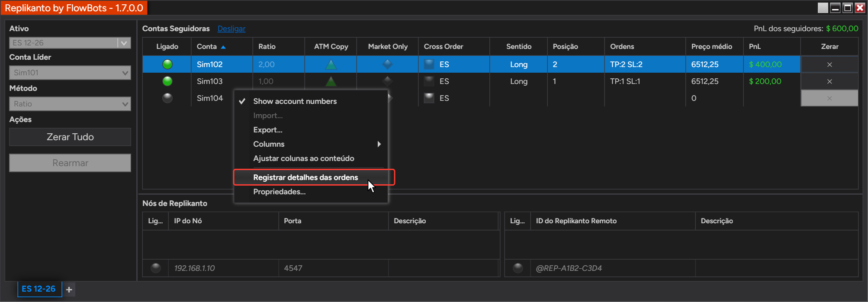Toggle ATM Copy triangle for Sim102
This screenshot has width=868, height=302.
coord(331,64)
